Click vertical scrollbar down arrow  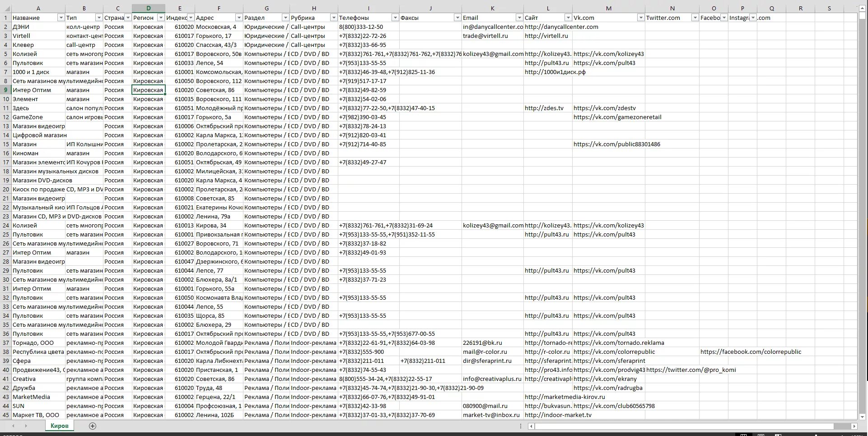pos(862,417)
